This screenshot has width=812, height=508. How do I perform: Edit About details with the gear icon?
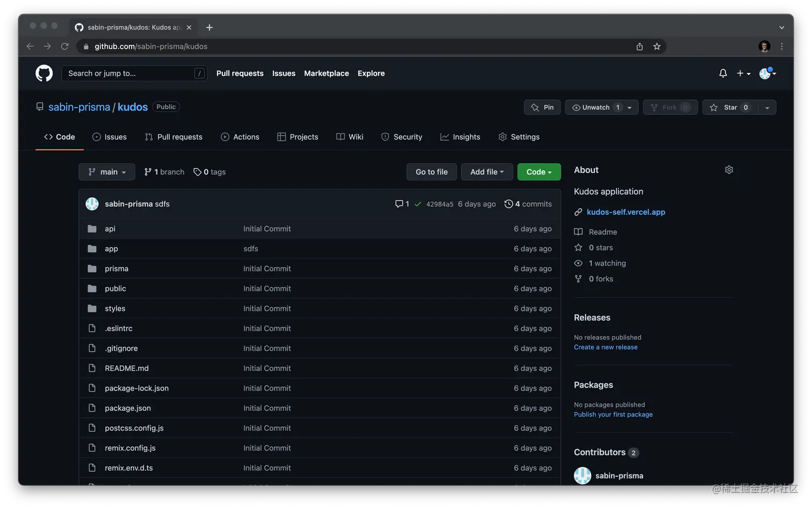pyautogui.click(x=729, y=170)
